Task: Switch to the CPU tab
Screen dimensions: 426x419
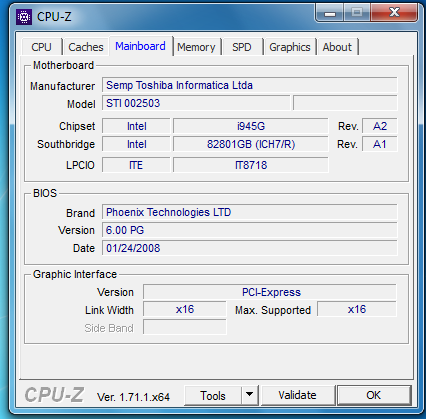Action: 41,47
